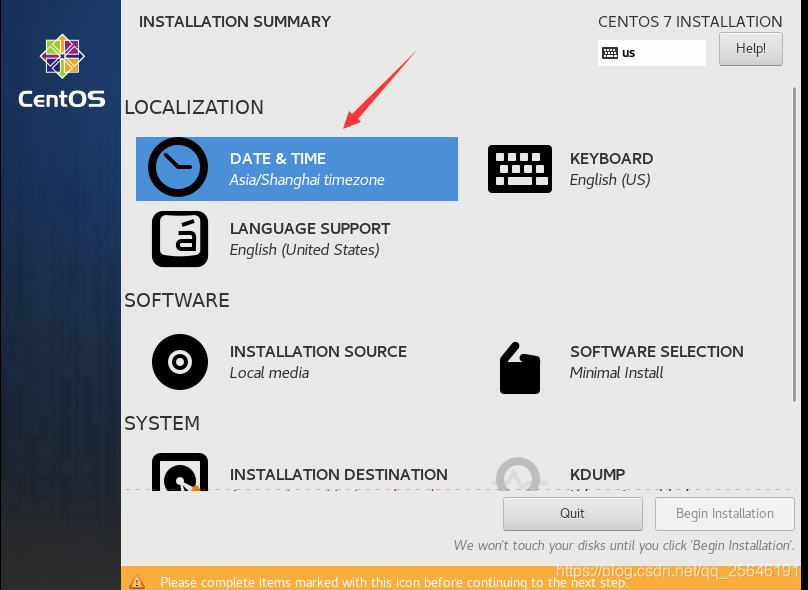Click the warning triangle in the orange bar
808x590 pixels.
click(137, 582)
